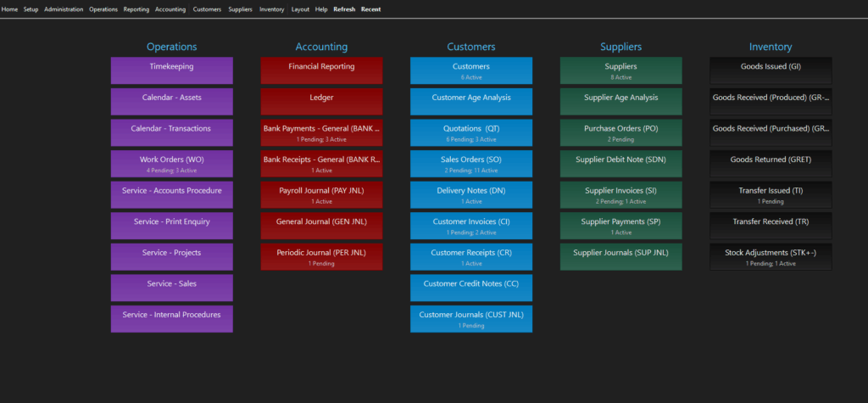The image size is (868, 403).
Task: Open the Layout menu
Action: pyautogui.click(x=300, y=9)
